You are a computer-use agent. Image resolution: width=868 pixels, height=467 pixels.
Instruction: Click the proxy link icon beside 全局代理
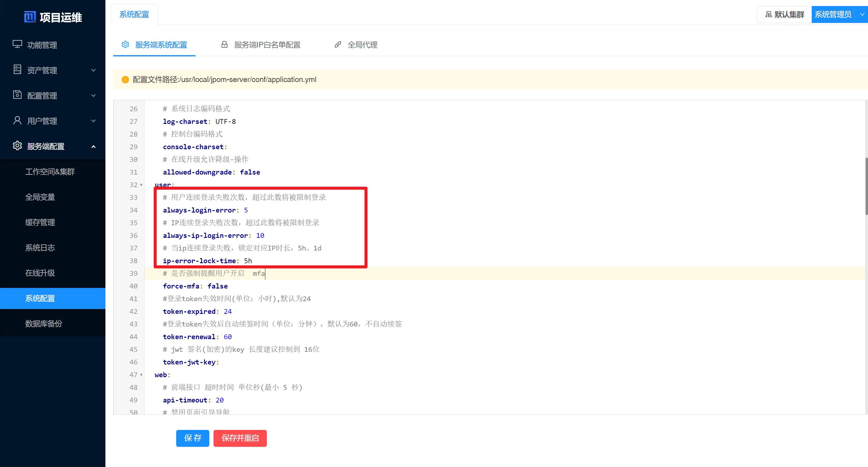click(x=338, y=44)
